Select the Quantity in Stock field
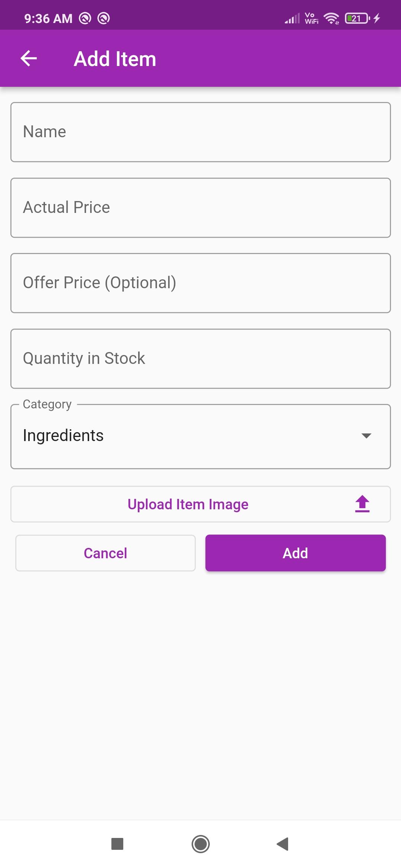The image size is (401, 868). pyautogui.click(x=200, y=359)
